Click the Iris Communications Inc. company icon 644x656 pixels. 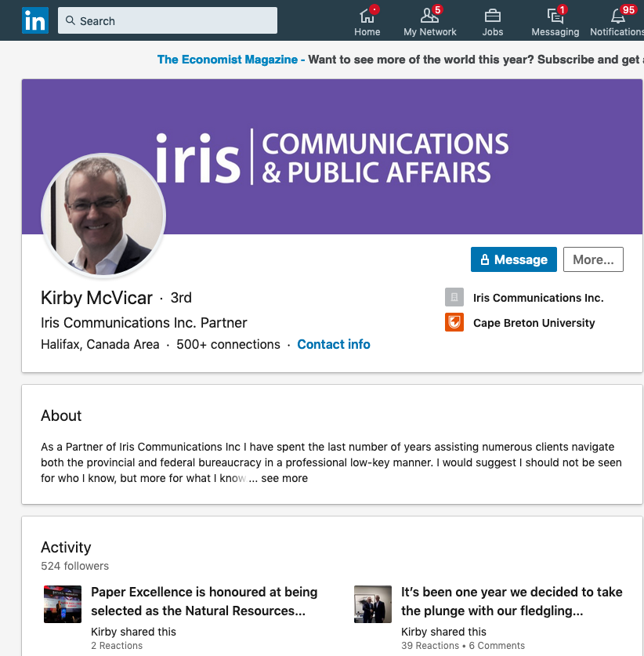[454, 297]
